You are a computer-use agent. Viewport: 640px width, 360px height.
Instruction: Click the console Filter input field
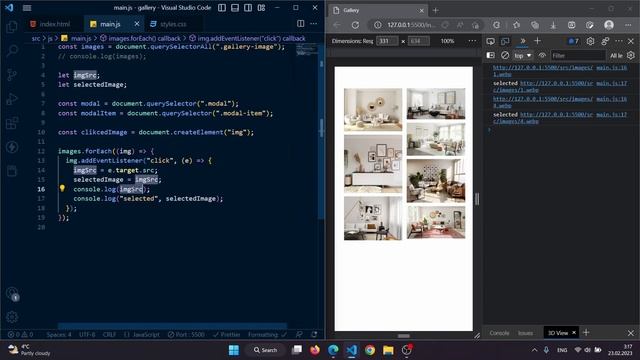(578, 55)
